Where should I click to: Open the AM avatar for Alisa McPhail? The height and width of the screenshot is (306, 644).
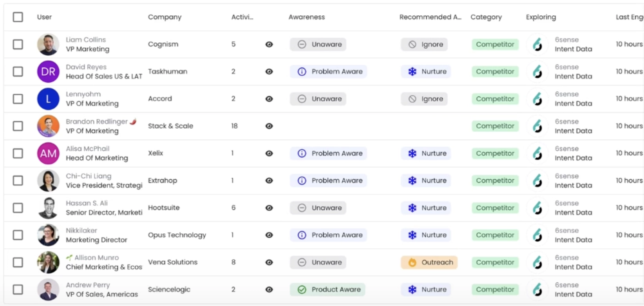pyautogui.click(x=48, y=153)
